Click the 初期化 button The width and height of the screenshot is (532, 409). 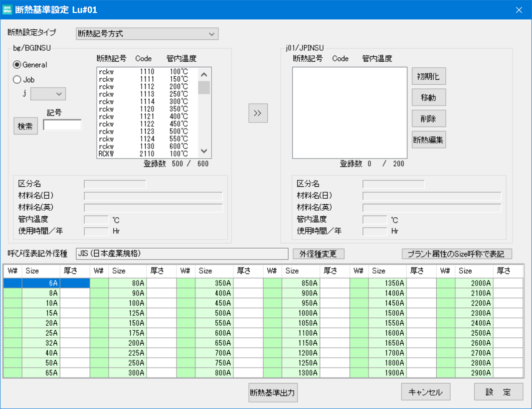[428, 76]
